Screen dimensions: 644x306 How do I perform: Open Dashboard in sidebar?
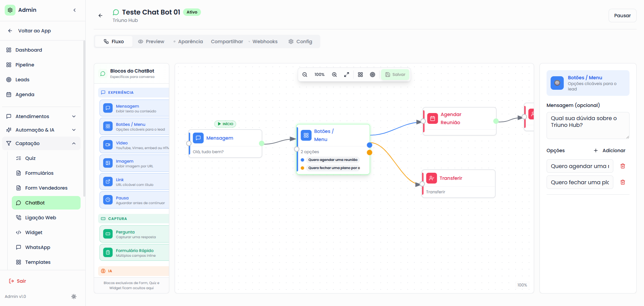coord(41,50)
